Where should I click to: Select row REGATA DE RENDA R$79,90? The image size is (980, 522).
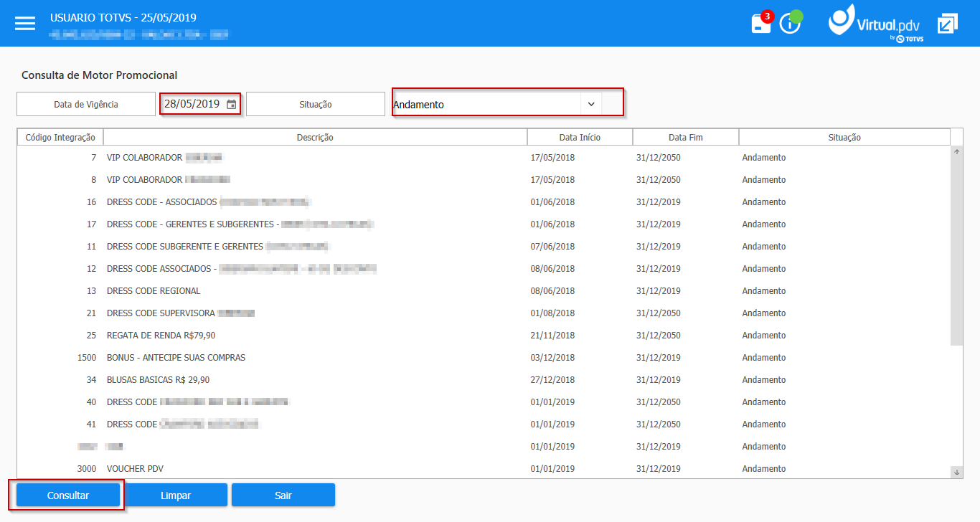484,336
